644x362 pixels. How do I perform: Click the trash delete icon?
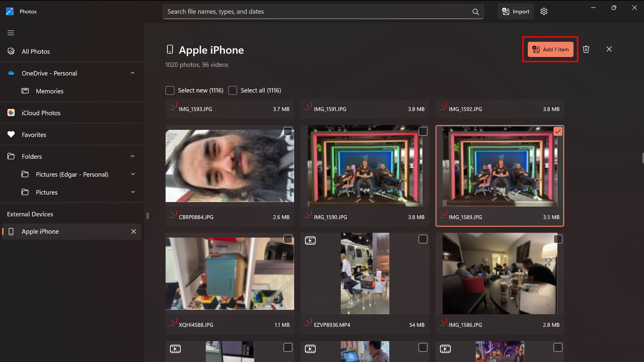pos(586,49)
